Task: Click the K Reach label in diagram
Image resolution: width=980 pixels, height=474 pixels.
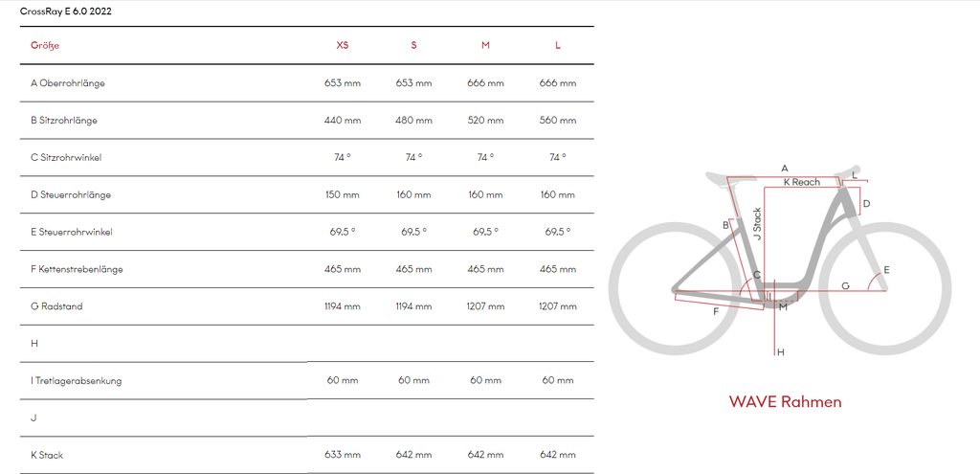Action: 802,182
